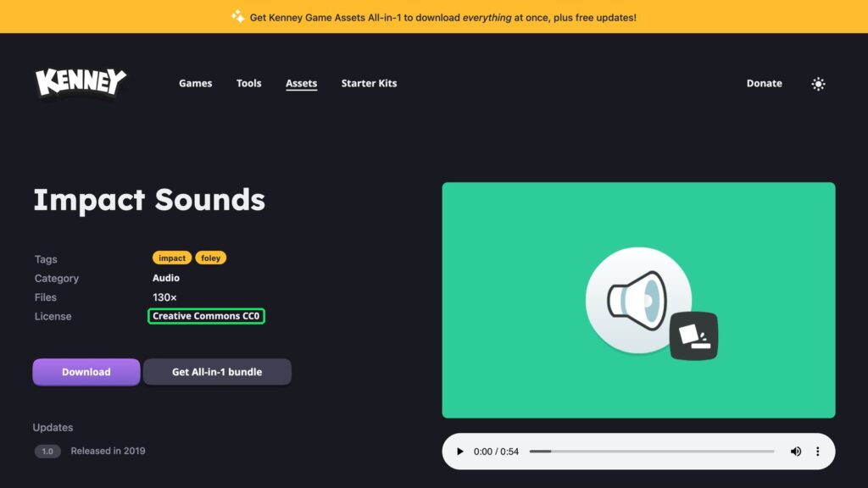The image size is (868, 488).
Task: Click the Impact Sounds preview image
Action: tap(638, 300)
